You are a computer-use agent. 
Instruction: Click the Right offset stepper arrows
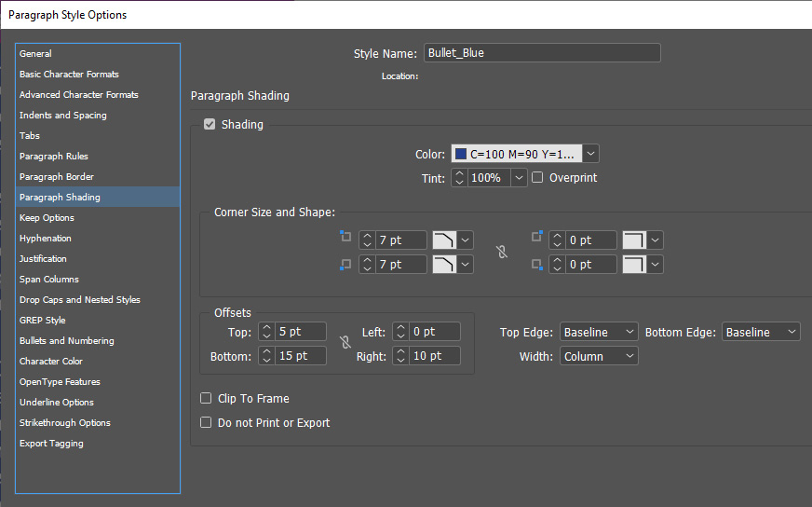pos(400,356)
